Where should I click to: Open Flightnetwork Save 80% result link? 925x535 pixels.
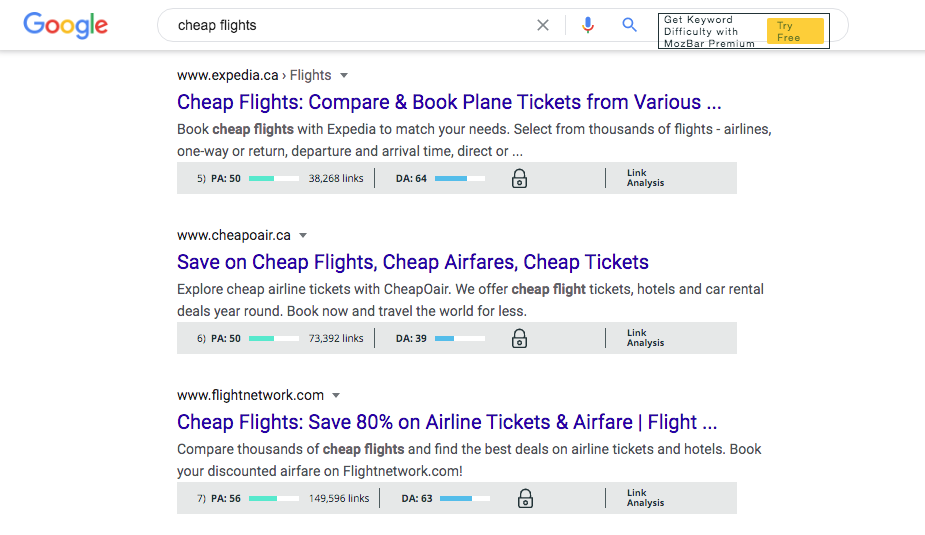click(447, 422)
